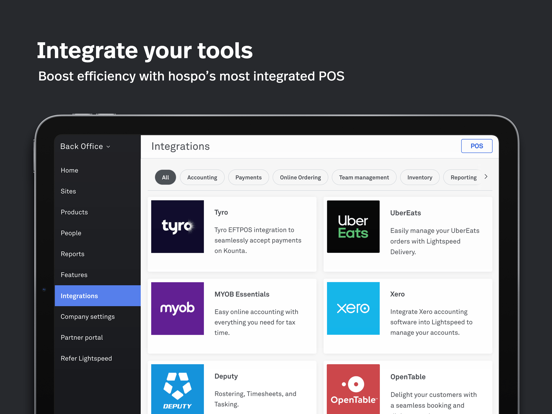Viewport: 552px width, 414px height.
Task: Click 'Easily manage your UberEats' description
Action: coord(435,241)
